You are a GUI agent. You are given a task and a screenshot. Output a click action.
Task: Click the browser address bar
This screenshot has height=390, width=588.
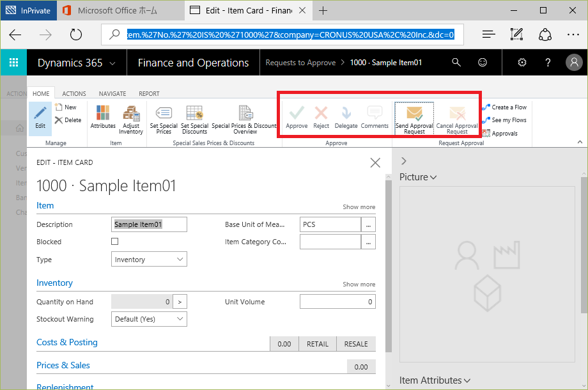[282, 35]
